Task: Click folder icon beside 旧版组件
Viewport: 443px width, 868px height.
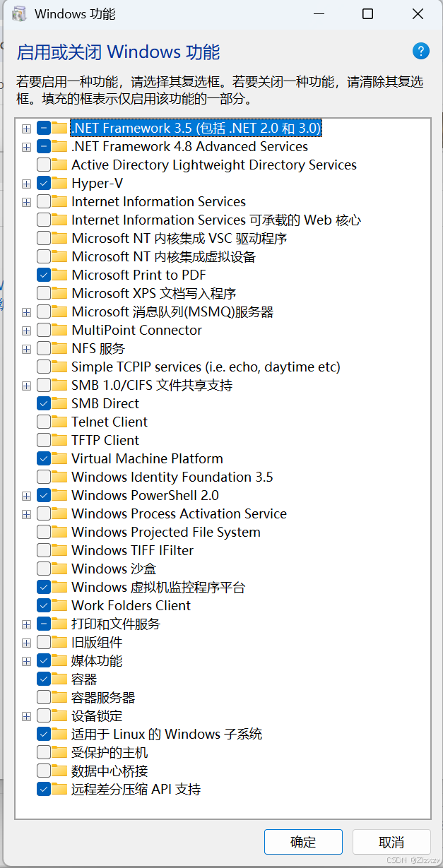Action: click(x=60, y=642)
